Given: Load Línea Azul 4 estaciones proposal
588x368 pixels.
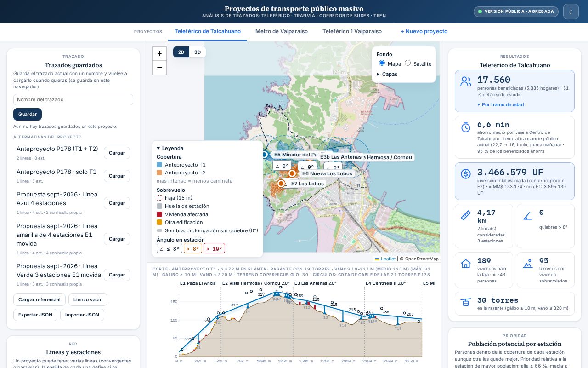Looking at the screenshot, I should tap(117, 203).
